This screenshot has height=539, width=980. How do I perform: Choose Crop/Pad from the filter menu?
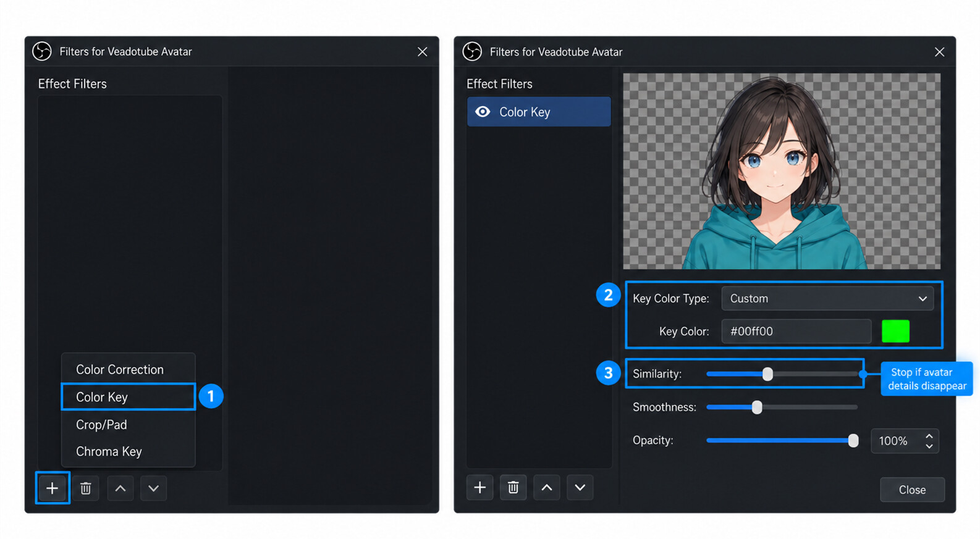point(129,425)
